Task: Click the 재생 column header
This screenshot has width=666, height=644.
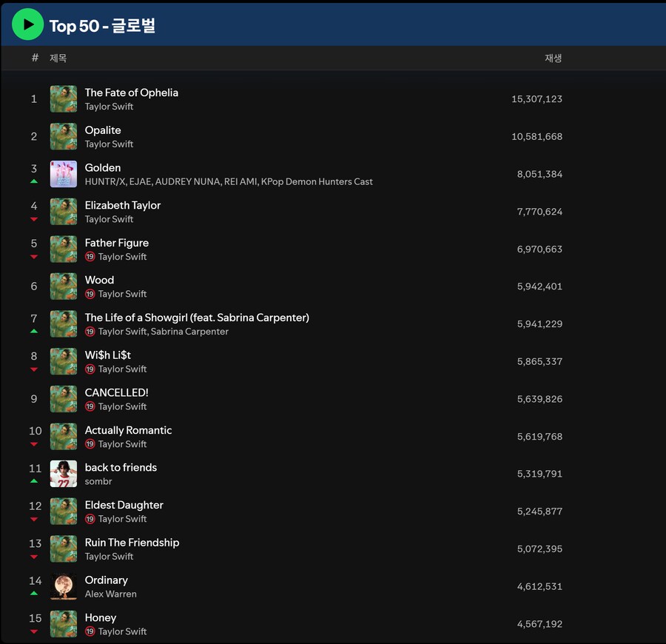Action: click(x=553, y=58)
